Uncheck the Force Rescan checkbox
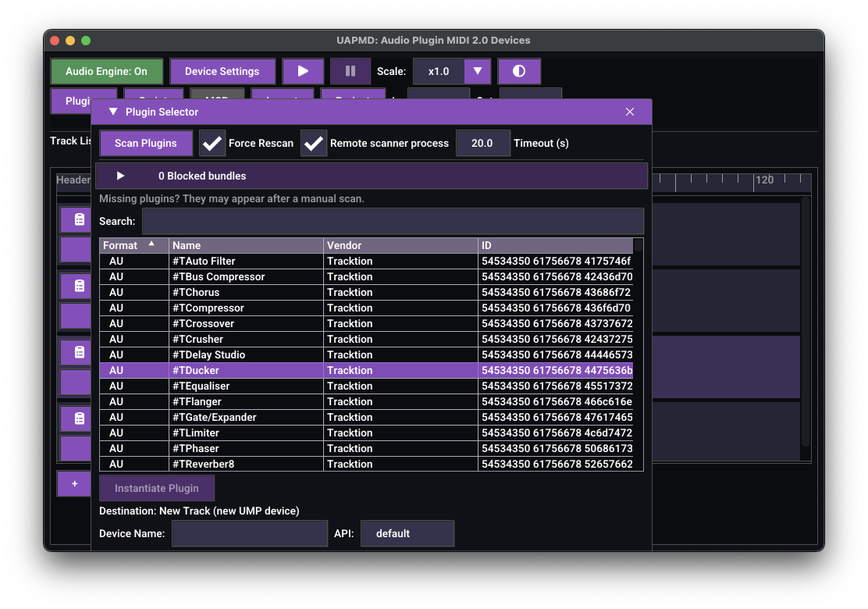868x609 pixels. 212,143
